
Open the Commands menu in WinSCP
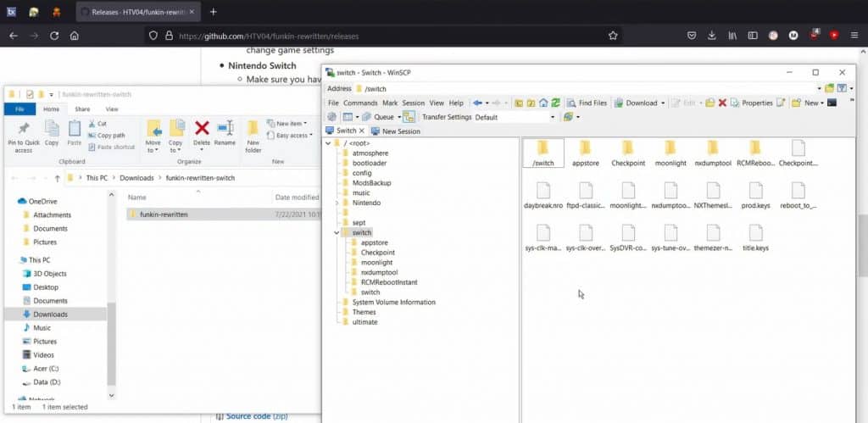click(360, 103)
